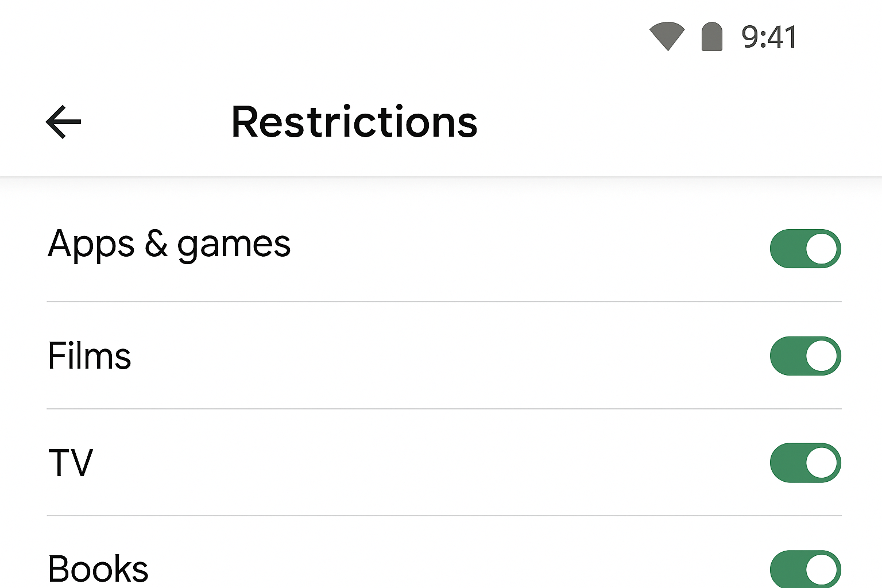Disable the Films restriction switch

tap(806, 356)
